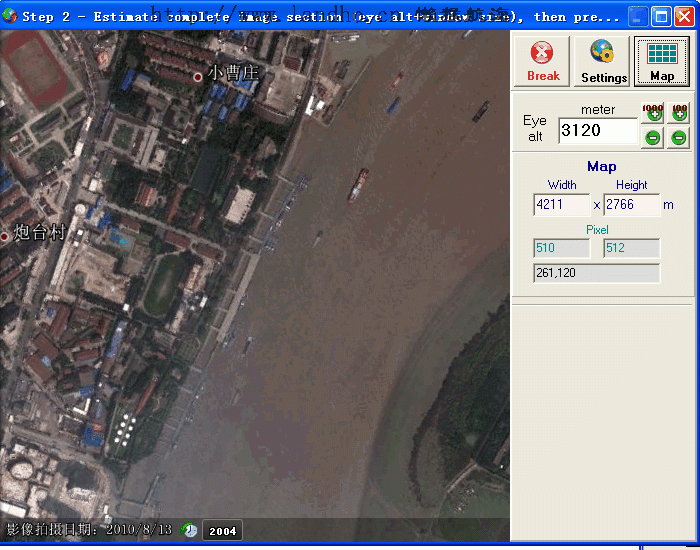The height and width of the screenshot is (550, 700).
Task: Increase eye altitude by 1000
Action: [653, 114]
